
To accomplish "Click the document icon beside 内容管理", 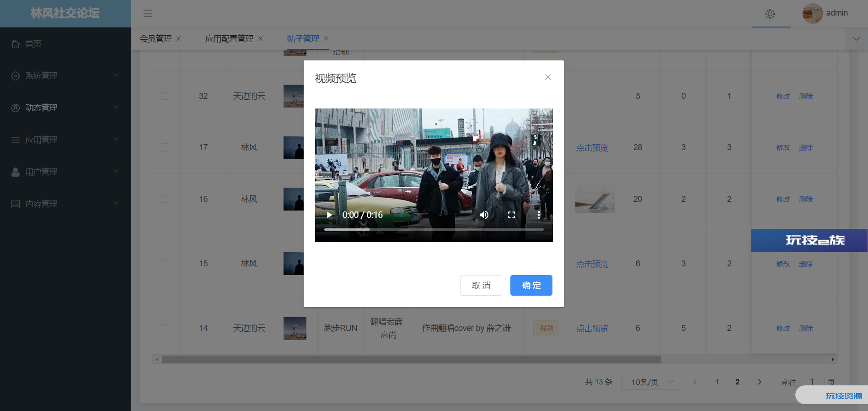I will point(16,204).
